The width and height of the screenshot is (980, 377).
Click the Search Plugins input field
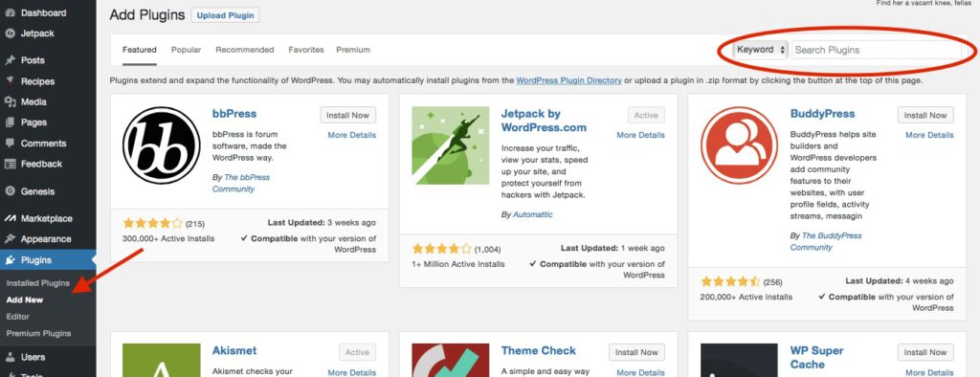pyautogui.click(x=877, y=50)
